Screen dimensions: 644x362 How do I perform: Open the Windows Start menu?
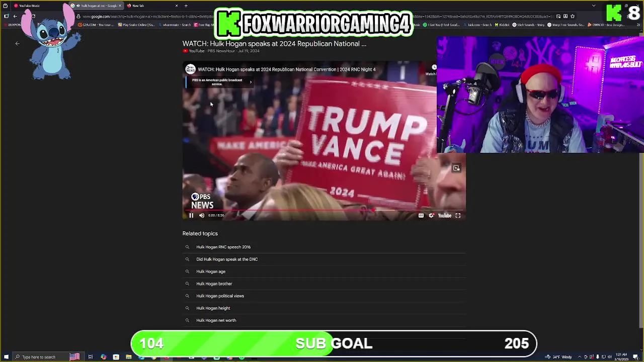(6, 357)
